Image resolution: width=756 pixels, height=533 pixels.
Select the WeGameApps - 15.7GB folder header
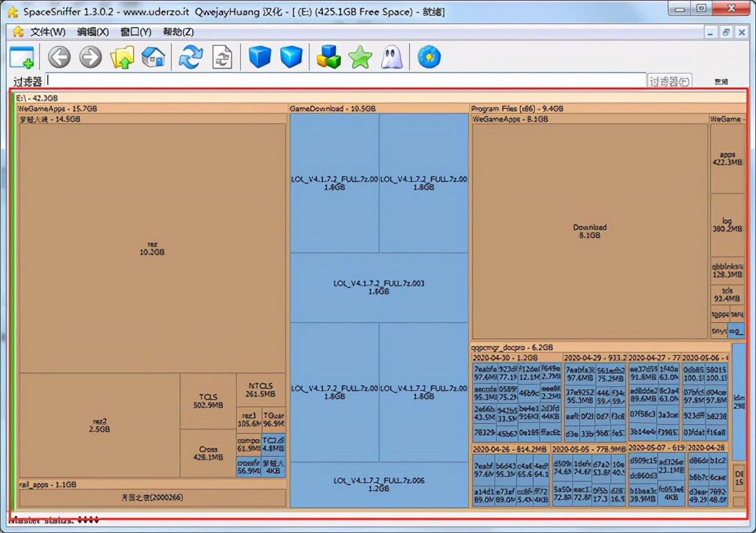[x=152, y=108]
